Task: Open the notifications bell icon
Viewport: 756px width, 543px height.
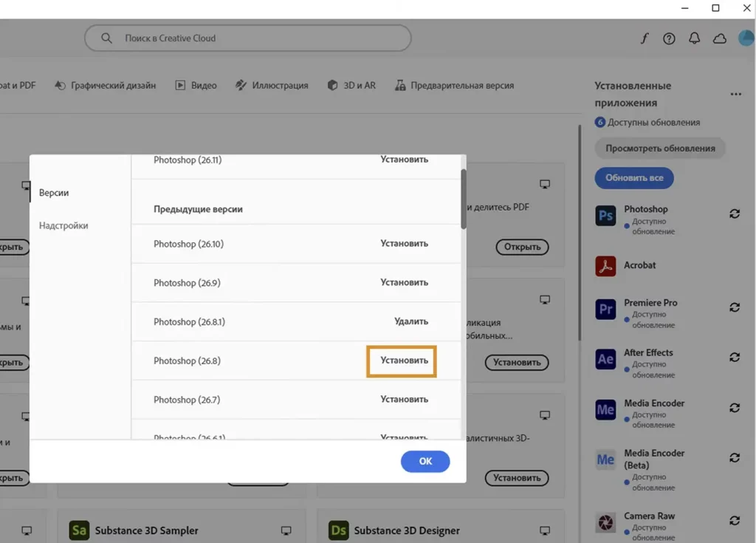Action: (x=694, y=39)
